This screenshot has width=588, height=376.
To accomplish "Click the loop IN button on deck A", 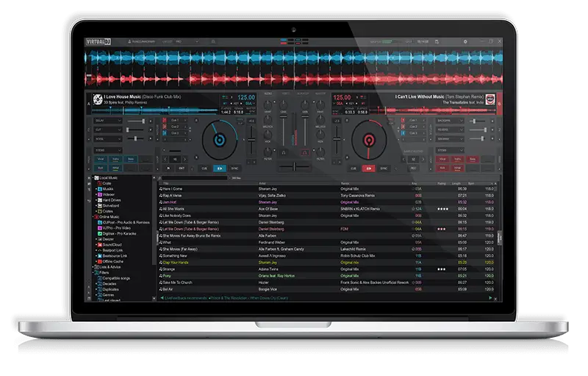I will 168,169.
